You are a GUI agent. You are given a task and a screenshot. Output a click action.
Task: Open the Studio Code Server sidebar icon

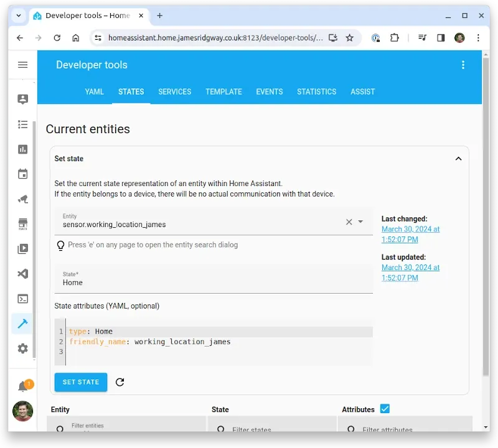22,274
